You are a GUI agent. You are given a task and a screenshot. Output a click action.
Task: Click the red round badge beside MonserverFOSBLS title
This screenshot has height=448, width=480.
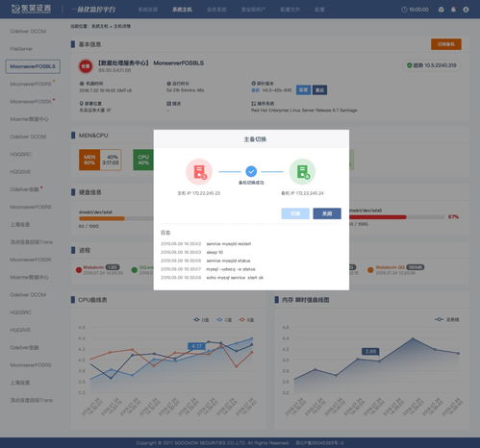click(x=86, y=66)
